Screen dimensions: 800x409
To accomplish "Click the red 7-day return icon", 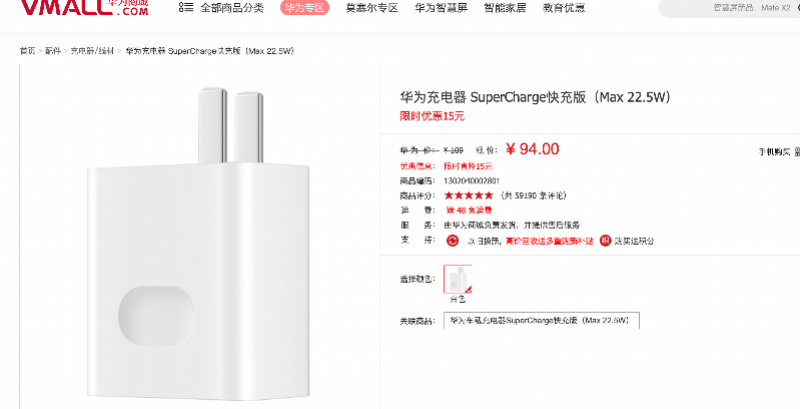I will [452, 241].
